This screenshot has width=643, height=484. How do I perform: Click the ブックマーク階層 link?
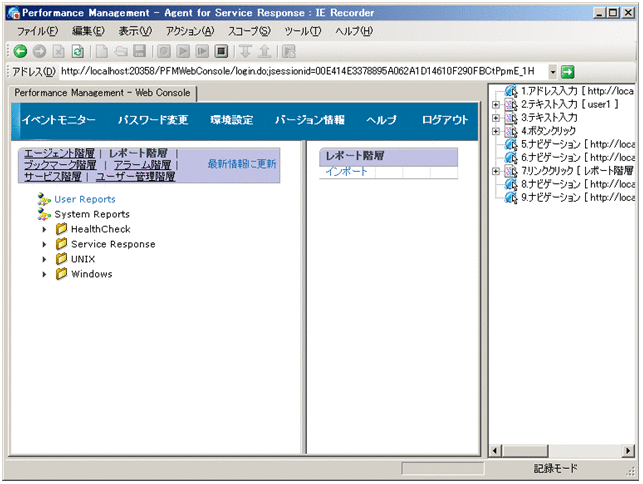pos(60,165)
